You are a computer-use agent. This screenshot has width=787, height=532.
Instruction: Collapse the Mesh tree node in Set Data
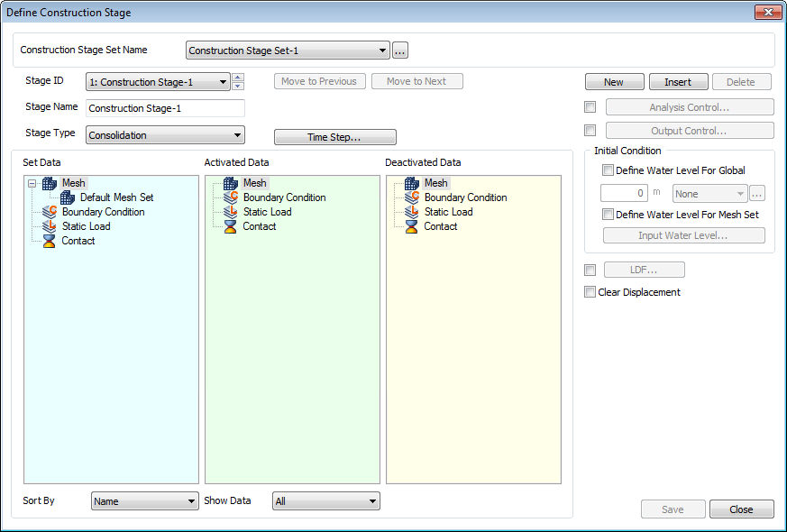(x=32, y=183)
